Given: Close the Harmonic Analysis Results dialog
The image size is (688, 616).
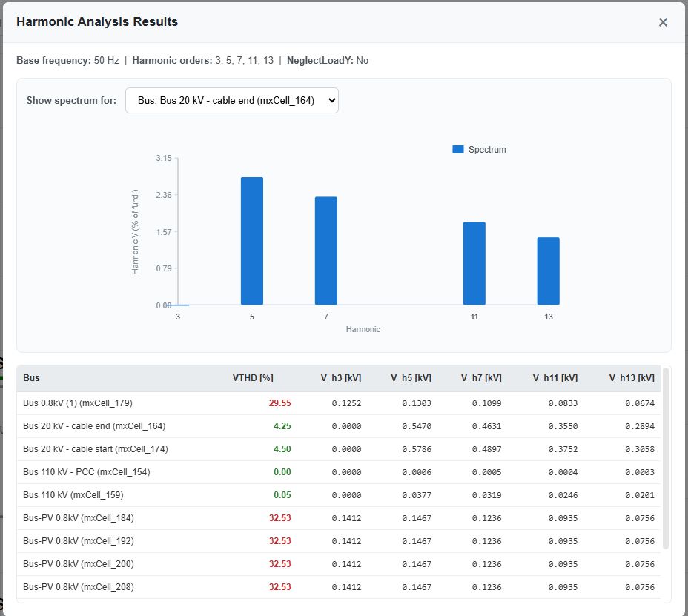Looking at the screenshot, I should (x=663, y=22).
